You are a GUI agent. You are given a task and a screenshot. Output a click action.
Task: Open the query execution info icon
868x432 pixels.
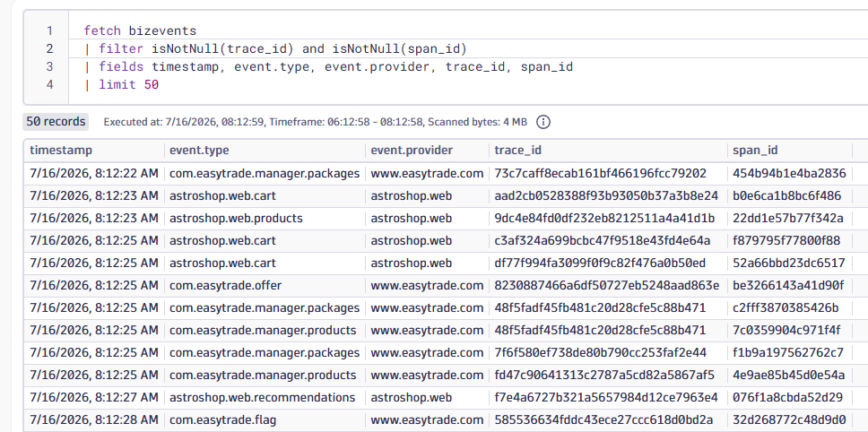pyautogui.click(x=543, y=122)
